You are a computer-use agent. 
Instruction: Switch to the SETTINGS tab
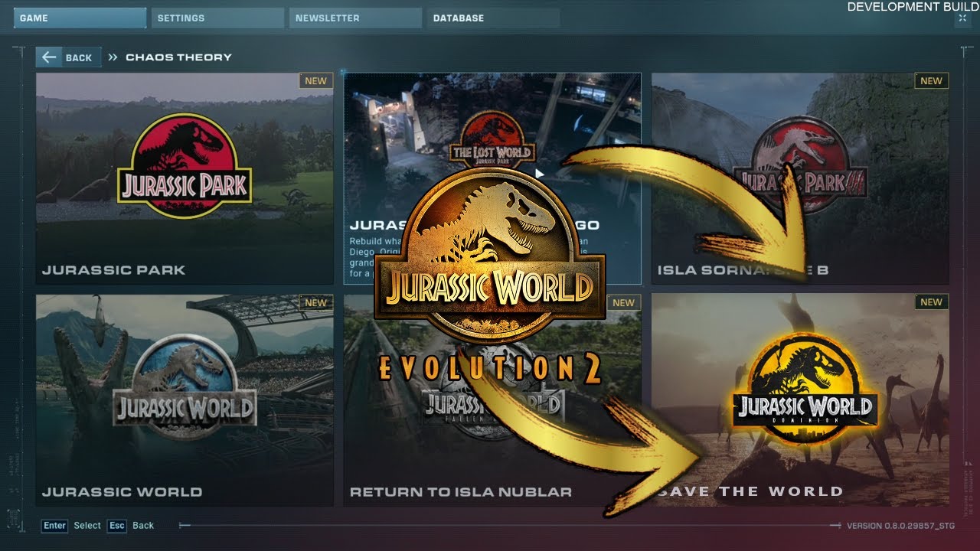tap(217, 18)
